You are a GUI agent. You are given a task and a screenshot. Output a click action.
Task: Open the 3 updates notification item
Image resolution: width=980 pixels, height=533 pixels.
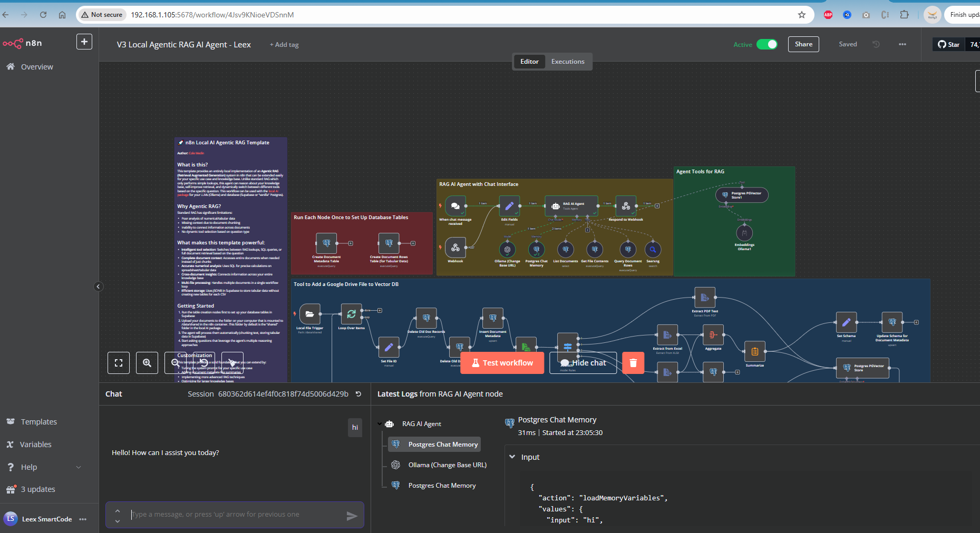pos(38,489)
